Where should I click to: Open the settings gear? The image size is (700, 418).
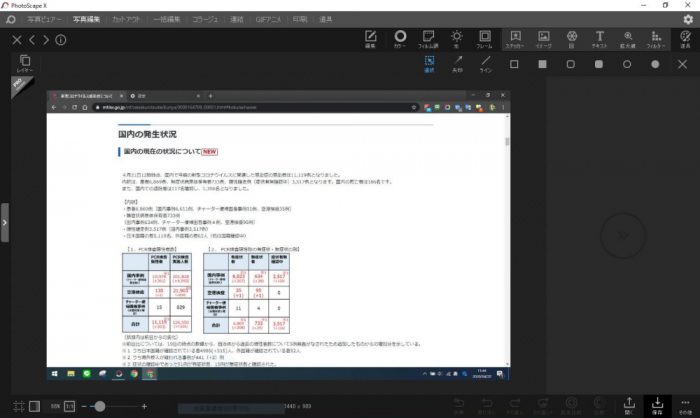click(688, 19)
